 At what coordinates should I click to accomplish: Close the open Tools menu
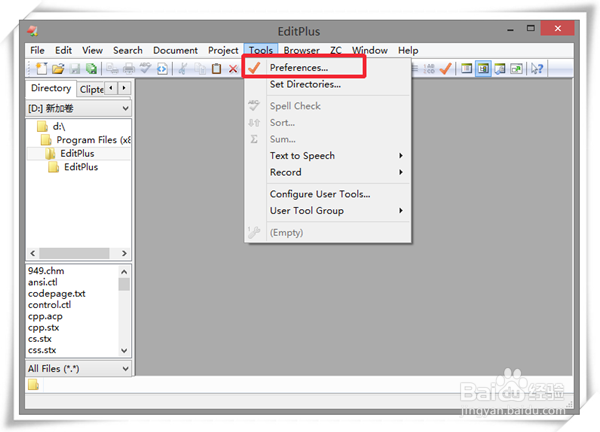261,51
